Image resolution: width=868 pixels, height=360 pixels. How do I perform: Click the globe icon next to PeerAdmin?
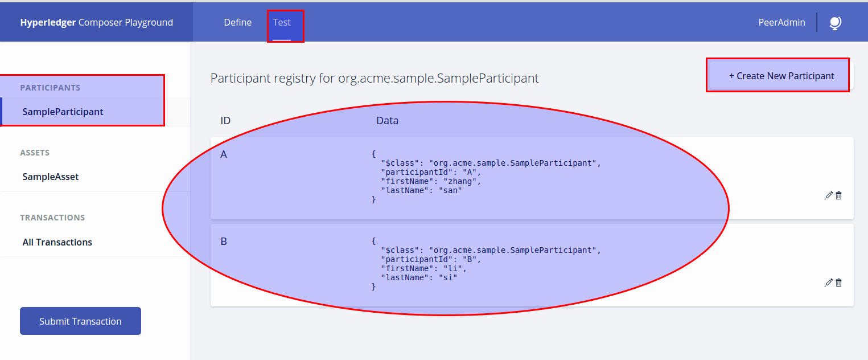pos(835,23)
